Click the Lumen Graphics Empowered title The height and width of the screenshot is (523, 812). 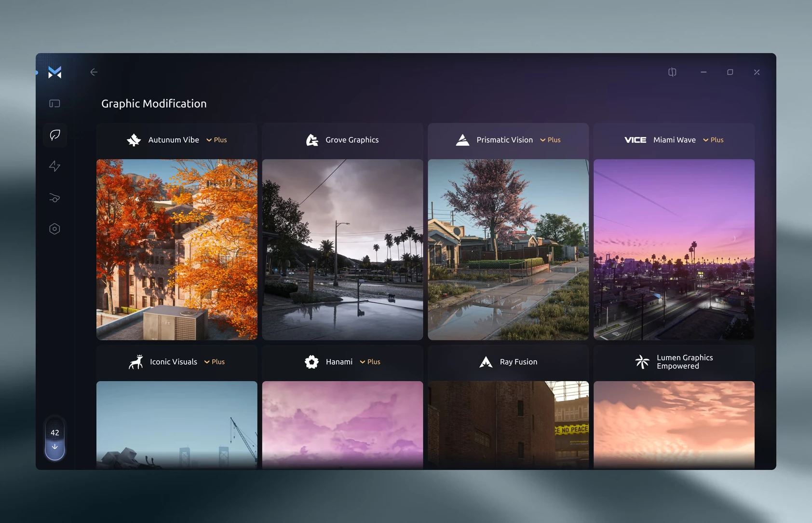click(x=685, y=362)
